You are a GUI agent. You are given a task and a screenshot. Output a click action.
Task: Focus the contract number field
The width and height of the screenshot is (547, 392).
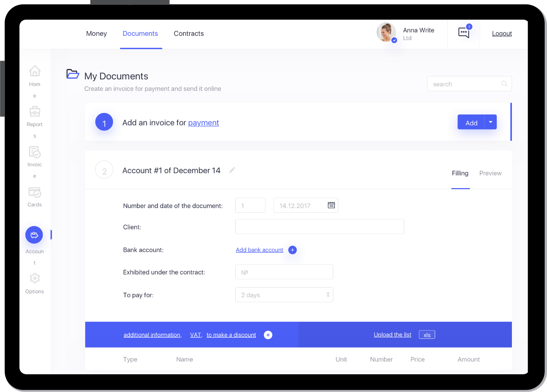point(284,272)
